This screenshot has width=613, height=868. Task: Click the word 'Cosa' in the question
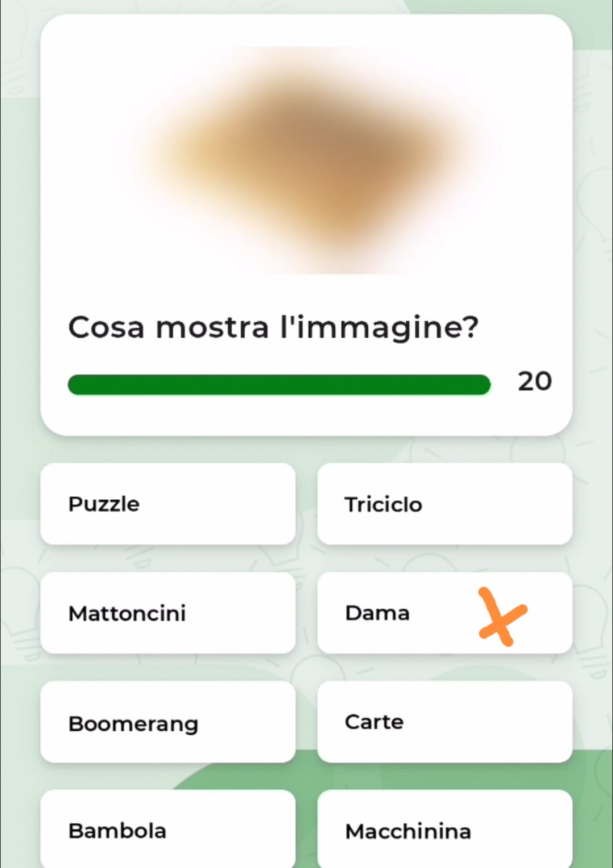(x=106, y=327)
